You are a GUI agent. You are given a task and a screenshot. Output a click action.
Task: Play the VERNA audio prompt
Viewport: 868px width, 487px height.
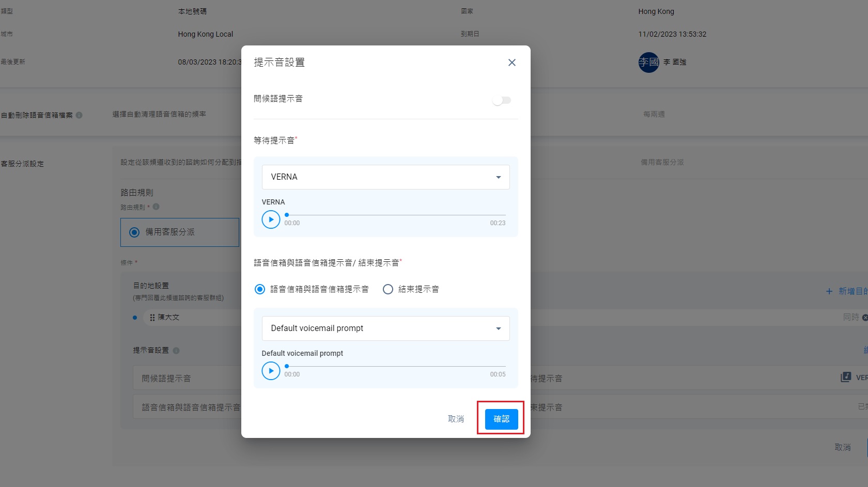[271, 219]
